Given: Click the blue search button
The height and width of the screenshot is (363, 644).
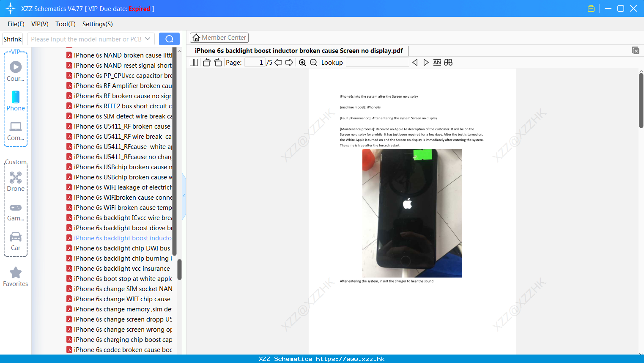Looking at the screenshot, I should pyautogui.click(x=169, y=39).
